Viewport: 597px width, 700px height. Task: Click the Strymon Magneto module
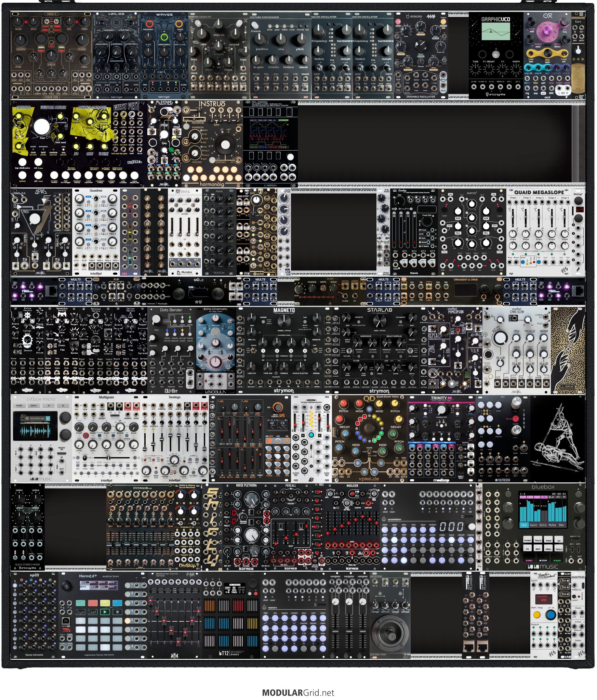[x=284, y=350]
